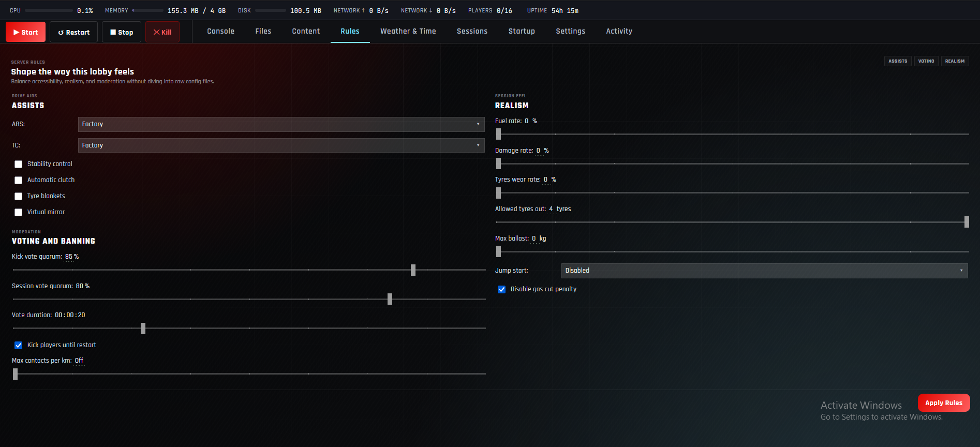The image size is (980, 447).
Task: Click the Start server button
Action: point(25,32)
